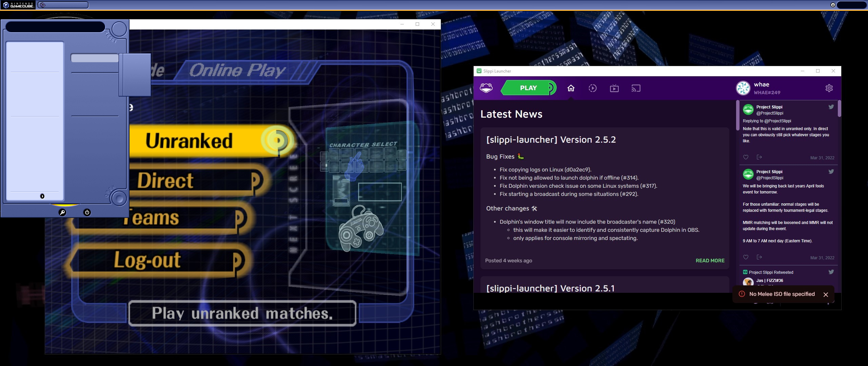Screen dimensions: 868x366
Task: Open the Console Mirror cast icon
Action: coord(636,88)
